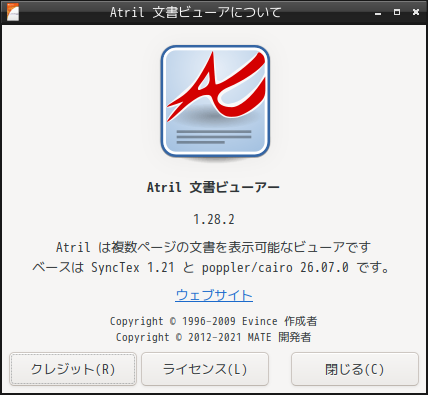The width and height of the screenshot is (428, 395).
Task: Click the window menu icon in title bar
Action: coord(12,12)
